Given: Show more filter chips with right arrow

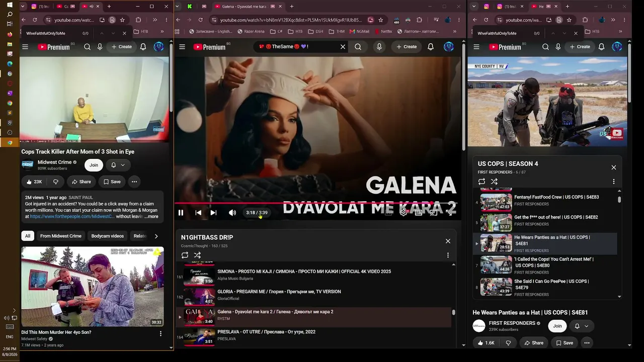Looking at the screenshot, I should point(156,236).
